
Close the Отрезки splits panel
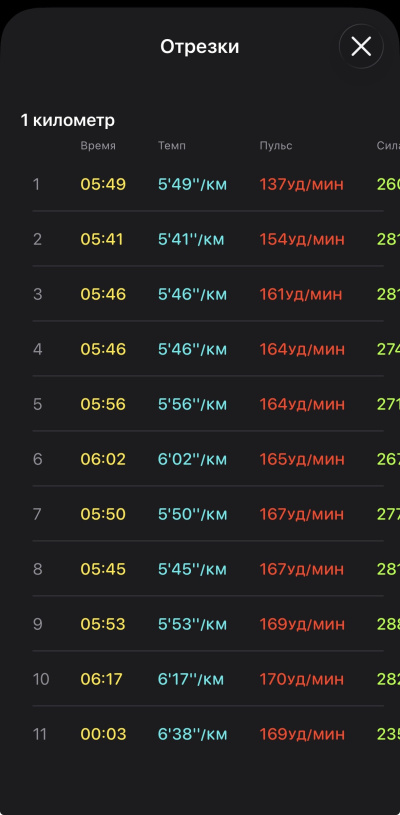pos(361,46)
